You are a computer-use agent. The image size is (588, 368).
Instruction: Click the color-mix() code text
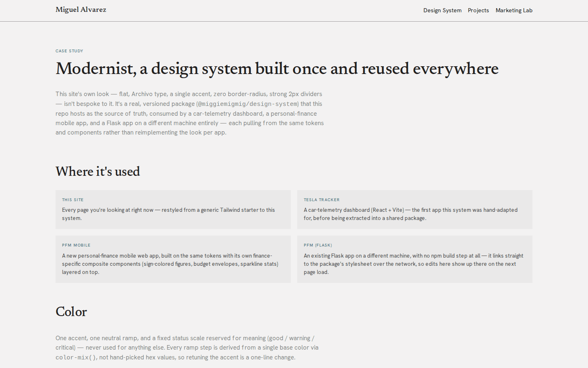76,357
